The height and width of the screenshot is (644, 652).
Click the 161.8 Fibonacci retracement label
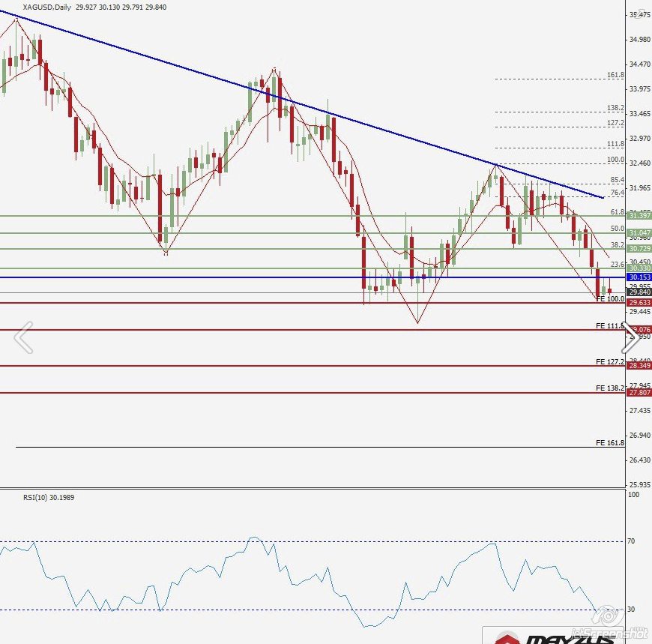pyautogui.click(x=615, y=75)
